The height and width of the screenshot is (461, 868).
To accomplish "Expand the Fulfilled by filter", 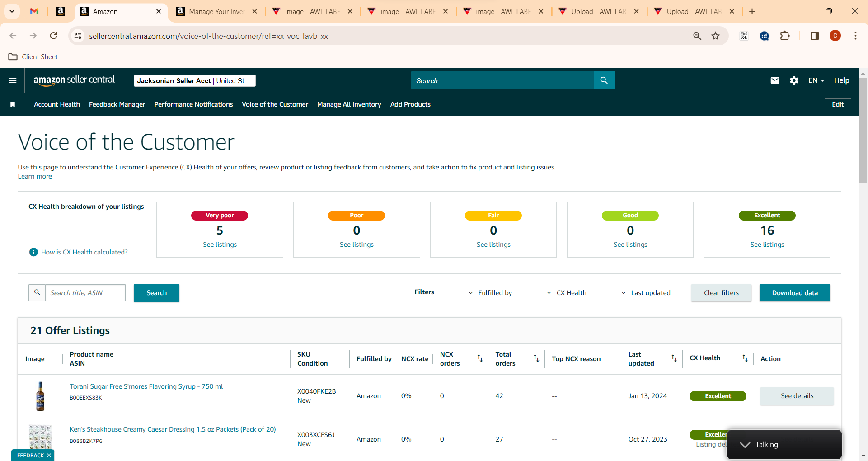I will (490, 293).
